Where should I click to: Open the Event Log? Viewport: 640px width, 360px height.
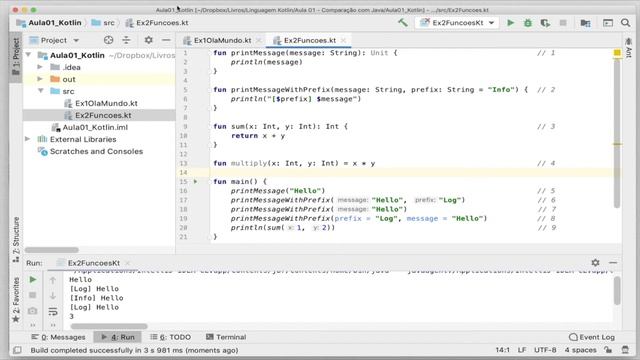click(x=592, y=337)
